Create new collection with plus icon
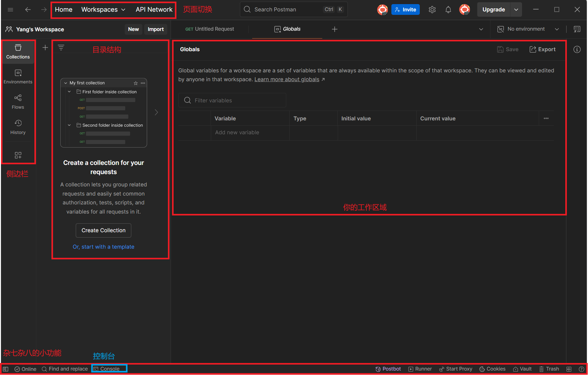 [45, 47]
